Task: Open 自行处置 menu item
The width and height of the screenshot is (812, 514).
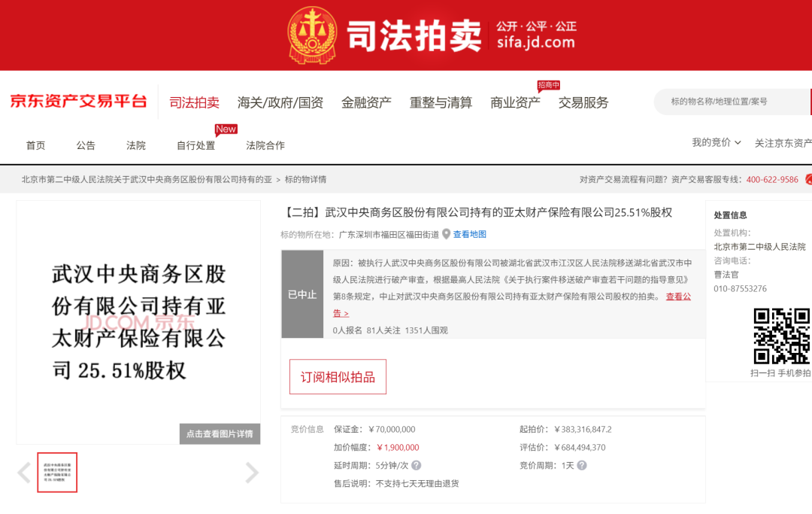Action: coord(195,146)
